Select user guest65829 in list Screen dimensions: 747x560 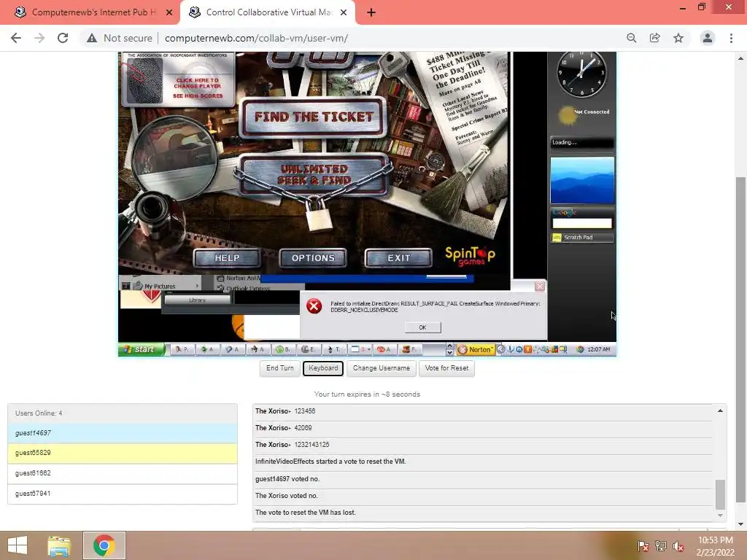(123, 453)
